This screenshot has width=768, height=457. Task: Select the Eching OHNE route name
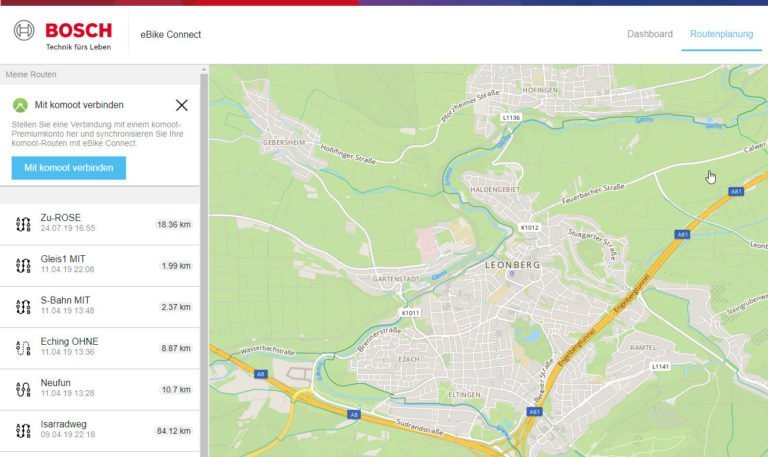tap(69, 341)
